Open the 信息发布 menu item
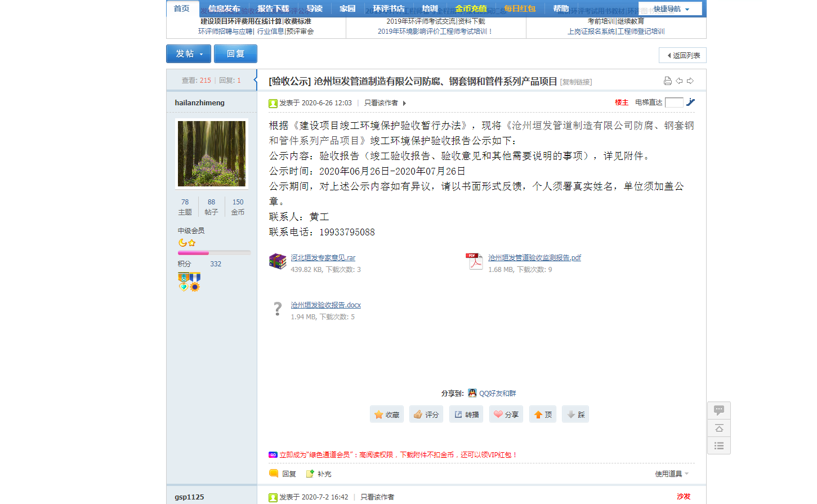The width and height of the screenshot is (817, 504). tap(224, 8)
